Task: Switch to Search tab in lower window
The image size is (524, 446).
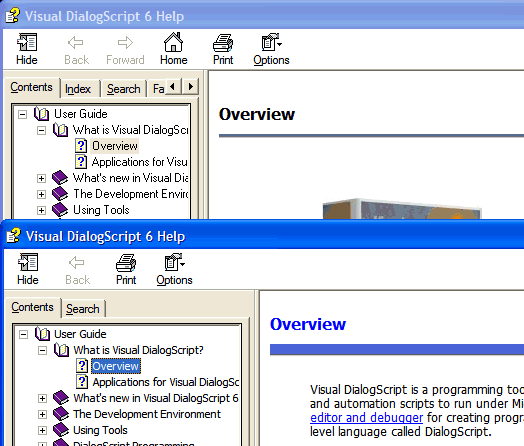Action: [83, 309]
